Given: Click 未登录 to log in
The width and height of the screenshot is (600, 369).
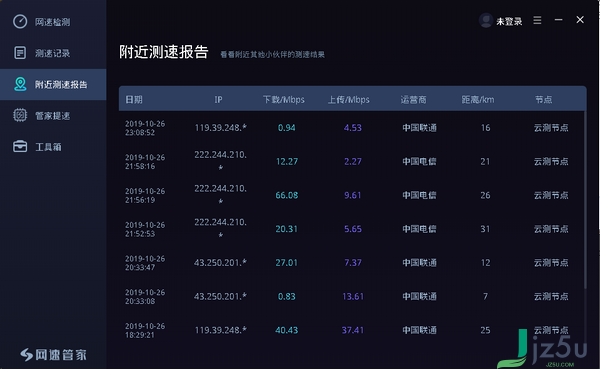Looking at the screenshot, I should [x=509, y=21].
